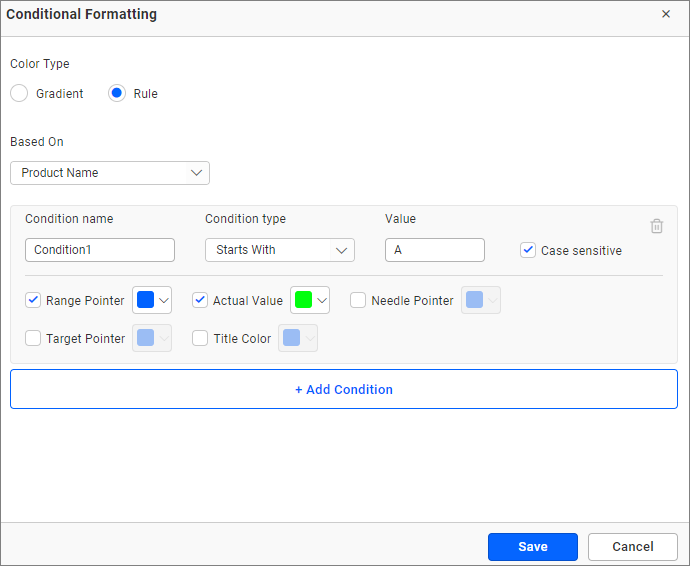Expand the Condition type Starts With dropdown
Screen dimensions: 690x566
(279, 250)
